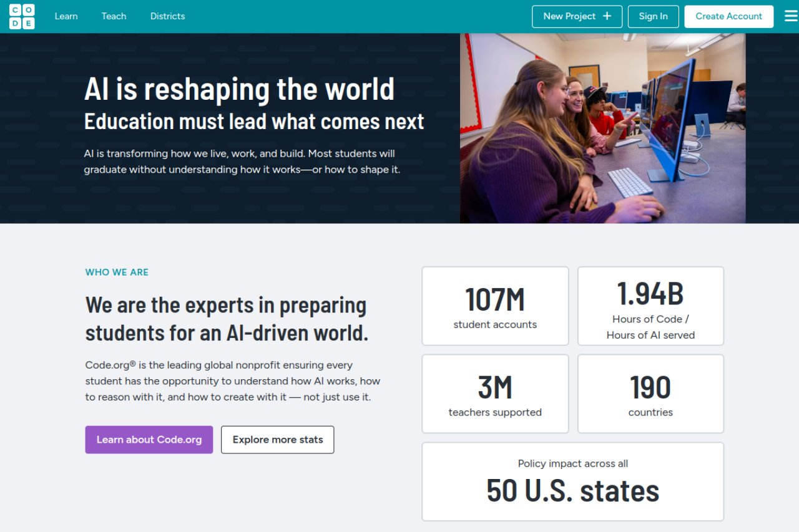Image resolution: width=799 pixels, height=532 pixels.
Task: Select the 107M student accounts card
Action: [x=495, y=306]
